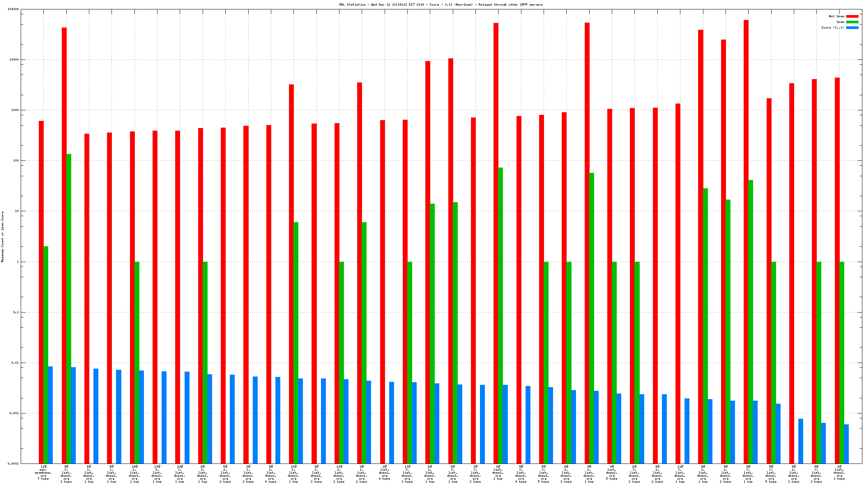Click the red Not Spam legend swatch

(852, 16)
